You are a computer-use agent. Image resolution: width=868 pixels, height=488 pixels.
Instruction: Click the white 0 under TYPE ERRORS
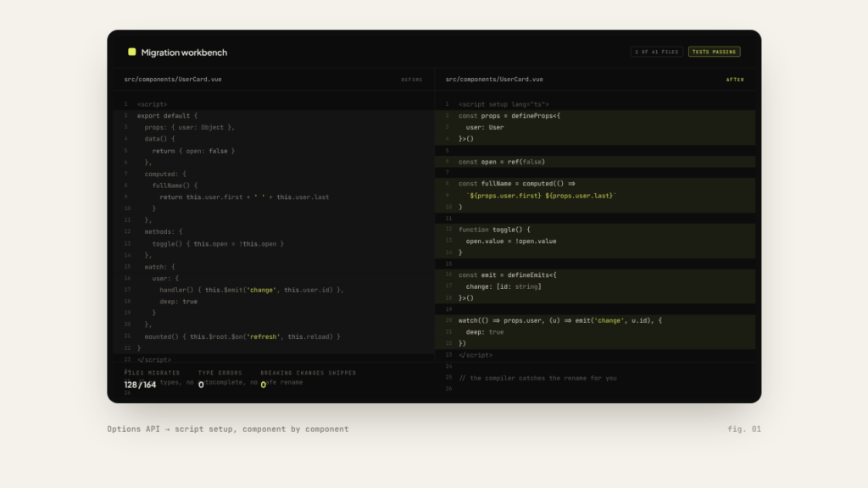click(201, 385)
